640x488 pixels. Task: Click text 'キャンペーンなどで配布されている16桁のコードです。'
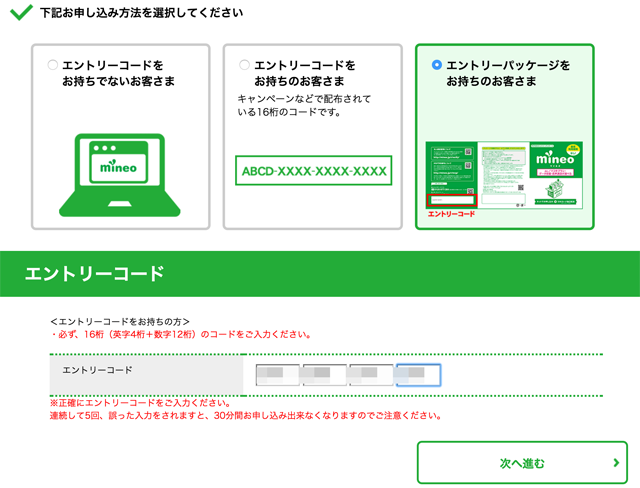tap(304, 105)
